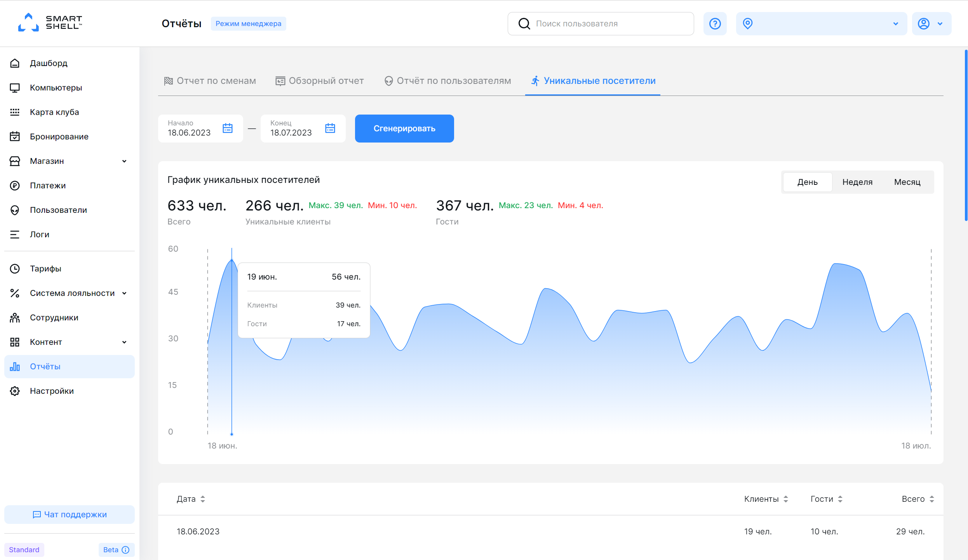Click the Beta label badge

click(116, 550)
